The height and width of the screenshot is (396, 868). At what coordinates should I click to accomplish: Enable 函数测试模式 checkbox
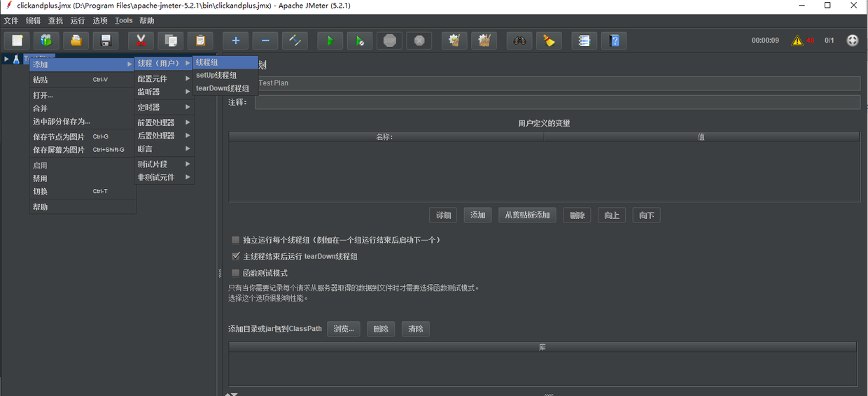pyautogui.click(x=236, y=274)
